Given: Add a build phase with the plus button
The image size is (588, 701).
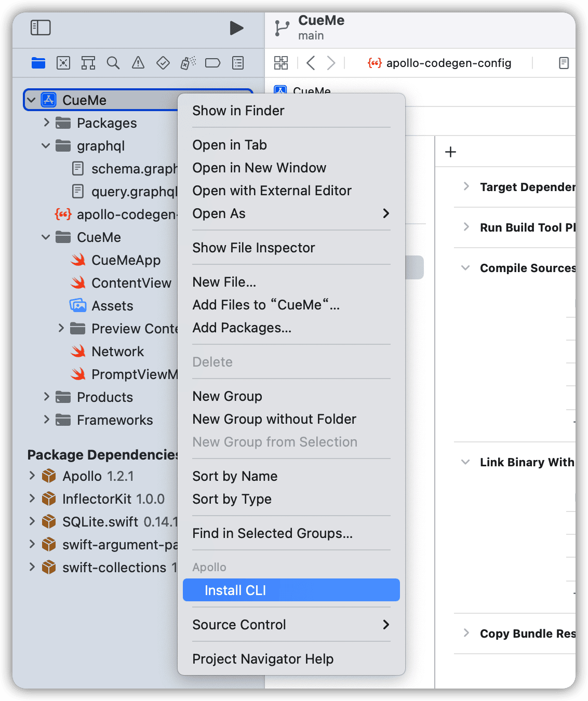Looking at the screenshot, I should 451,152.
